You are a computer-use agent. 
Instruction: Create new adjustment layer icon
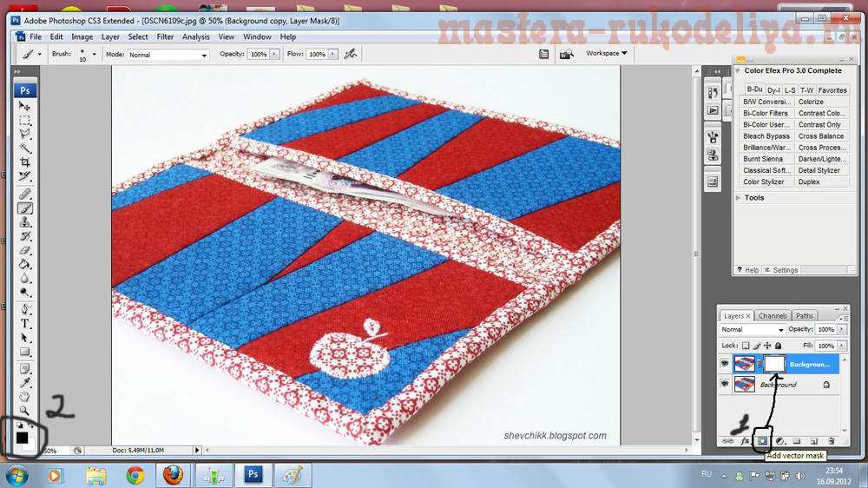pos(780,441)
